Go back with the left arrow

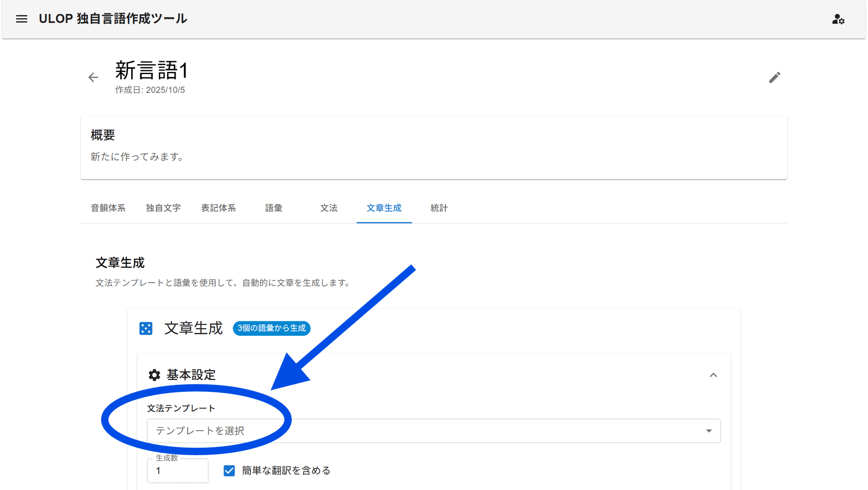tap(93, 77)
